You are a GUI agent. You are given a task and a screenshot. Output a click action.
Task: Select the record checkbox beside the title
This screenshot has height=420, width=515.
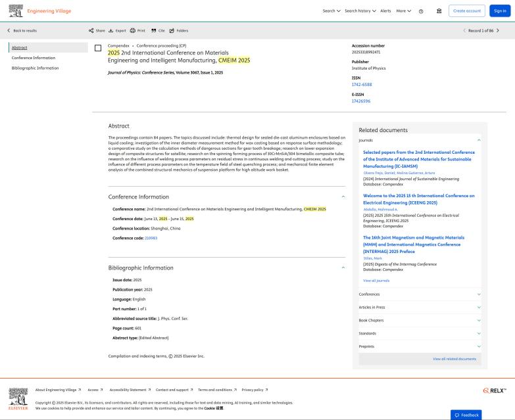pyautogui.click(x=98, y=48)
